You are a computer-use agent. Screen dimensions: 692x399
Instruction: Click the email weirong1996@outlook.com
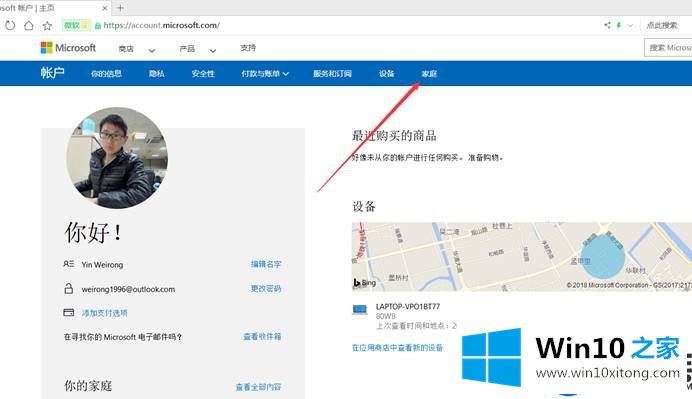pyautogui.click(x=128, y=290)
